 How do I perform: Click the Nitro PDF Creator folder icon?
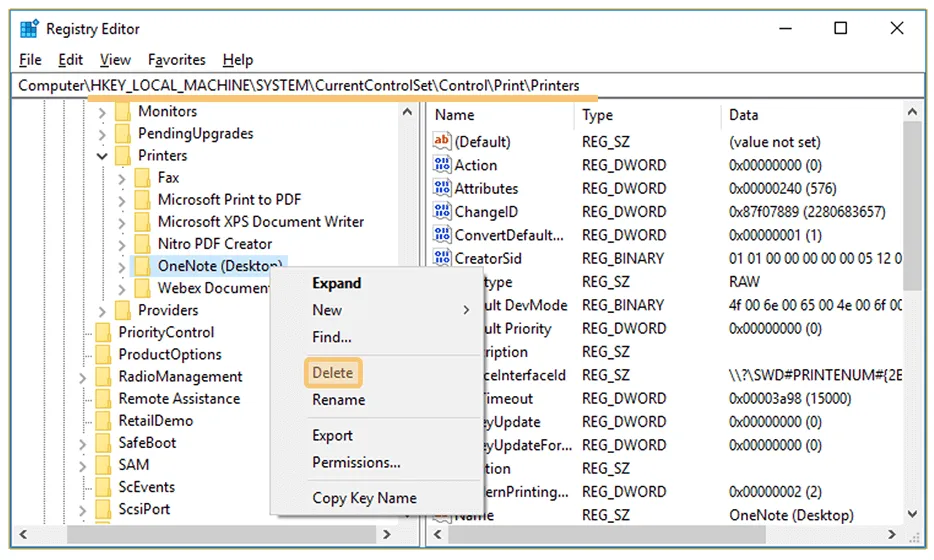(x=142, y=244)
